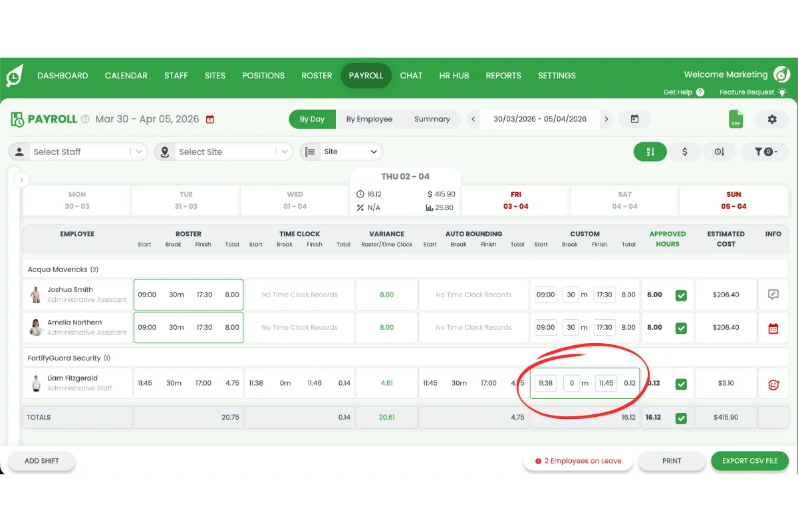Click EXPORT CSV FILE button

point(750,461)
